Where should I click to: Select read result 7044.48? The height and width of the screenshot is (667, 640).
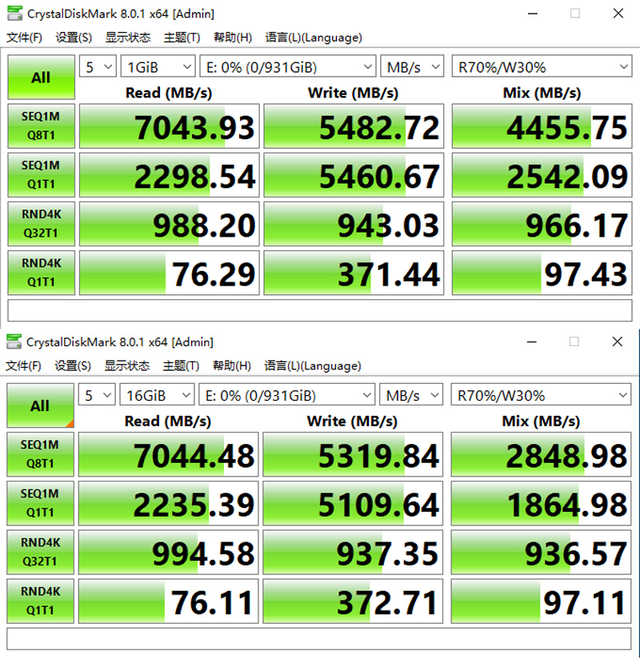(168, 455)
